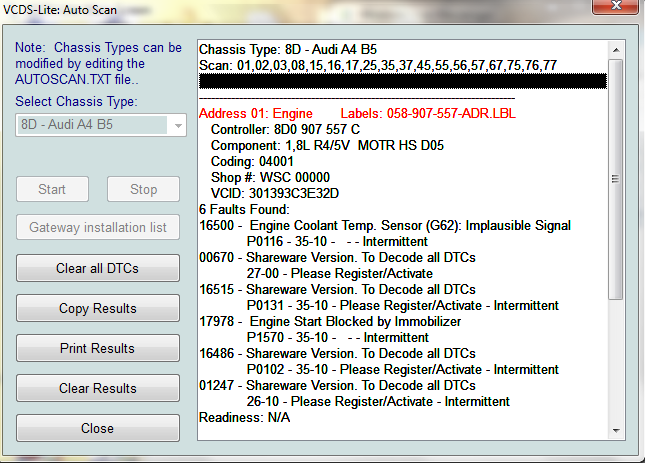
Task: Click the results scrollbar thumb
Action: (x=615, y=179)
